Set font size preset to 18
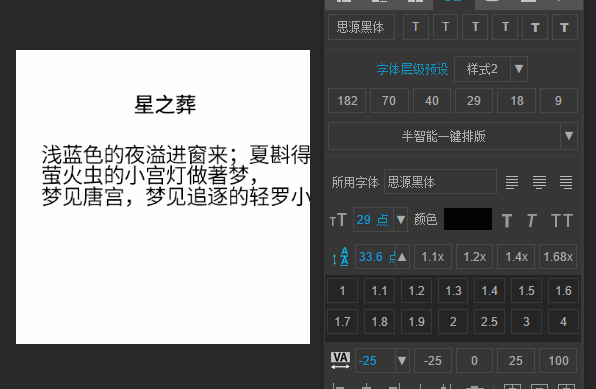 517,101
